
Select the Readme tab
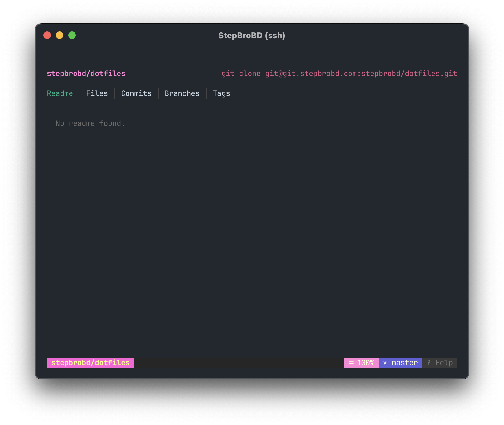[x=60, y=93]
